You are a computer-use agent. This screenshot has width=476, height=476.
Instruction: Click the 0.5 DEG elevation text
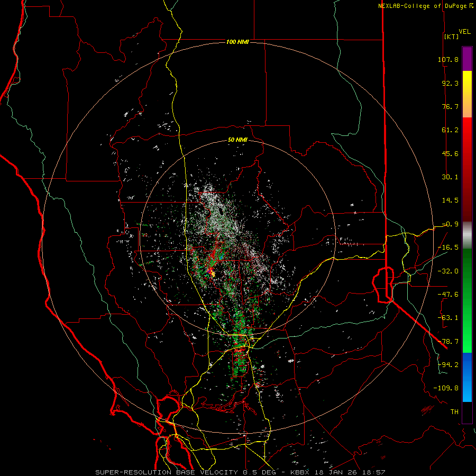tap(259, 472)
